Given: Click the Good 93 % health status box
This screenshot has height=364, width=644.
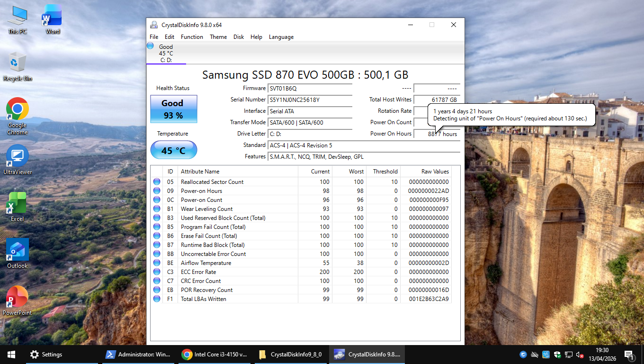Looking at the screenshot, I should (x=173, y=109).
